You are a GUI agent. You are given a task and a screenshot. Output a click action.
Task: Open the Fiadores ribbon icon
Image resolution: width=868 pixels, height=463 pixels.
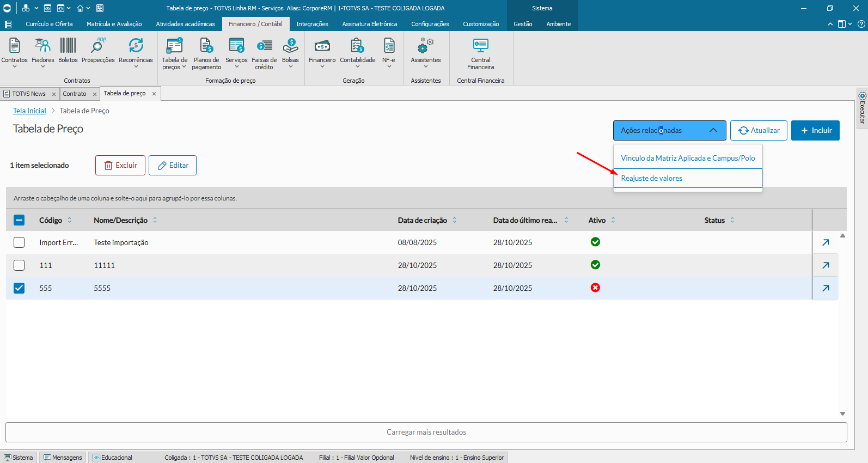pyautogui.click(x=42, y=46)
